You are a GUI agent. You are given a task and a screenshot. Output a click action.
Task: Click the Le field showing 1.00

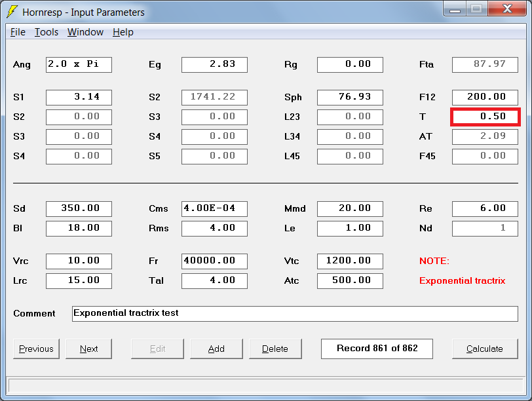pos(350,228)
